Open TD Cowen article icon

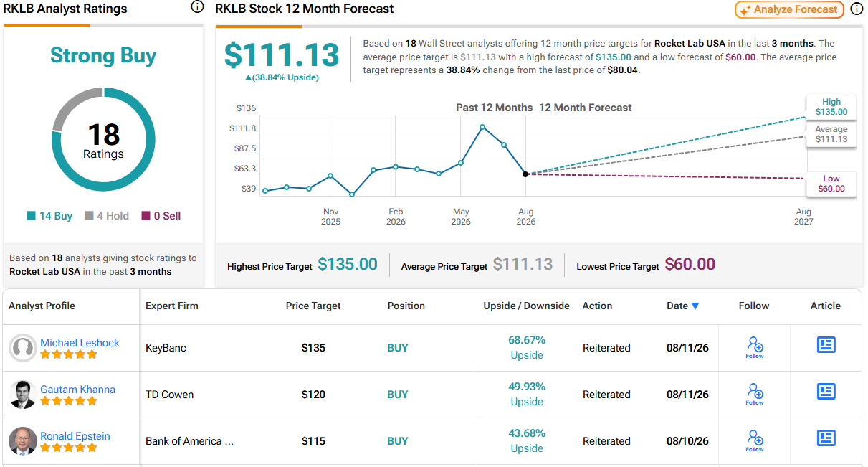click(x=826, y=392)
